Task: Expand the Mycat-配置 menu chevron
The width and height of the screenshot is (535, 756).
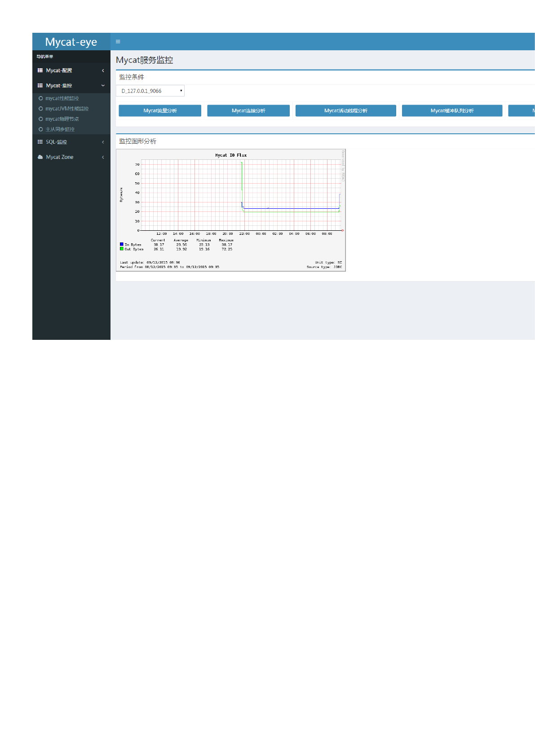Action: tap(103, 70)
